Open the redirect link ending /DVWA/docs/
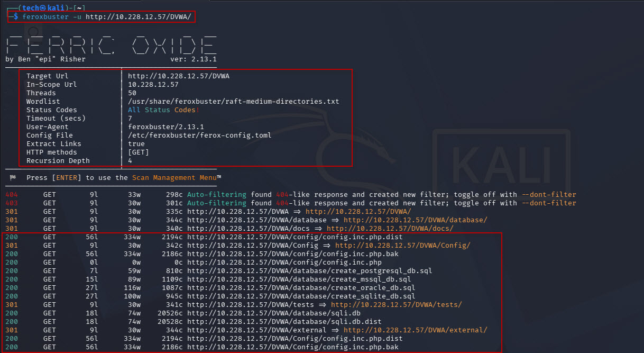644x353 pixels. (x=390, y=229)
